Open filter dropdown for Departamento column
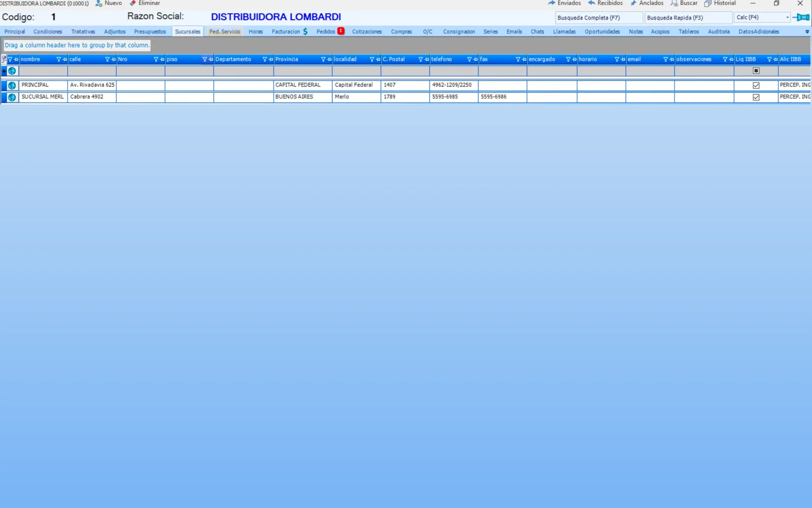 (264, 59)
